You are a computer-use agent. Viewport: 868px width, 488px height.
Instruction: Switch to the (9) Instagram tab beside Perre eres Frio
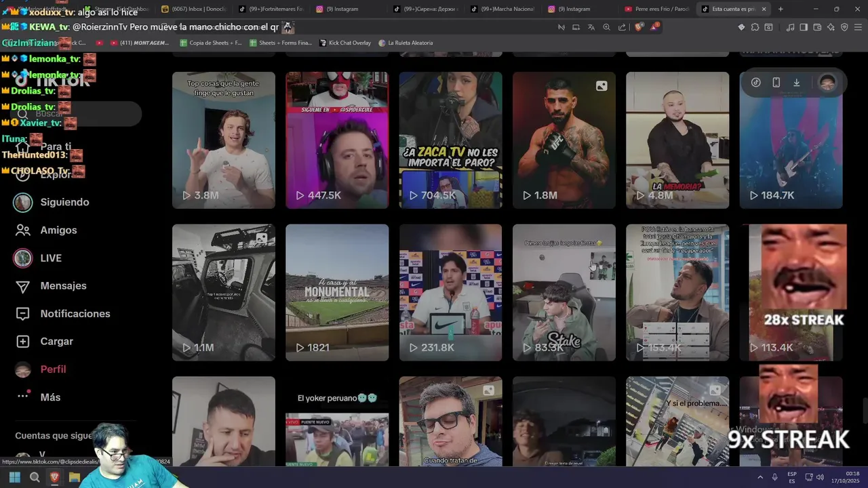[x=580, y=9]
